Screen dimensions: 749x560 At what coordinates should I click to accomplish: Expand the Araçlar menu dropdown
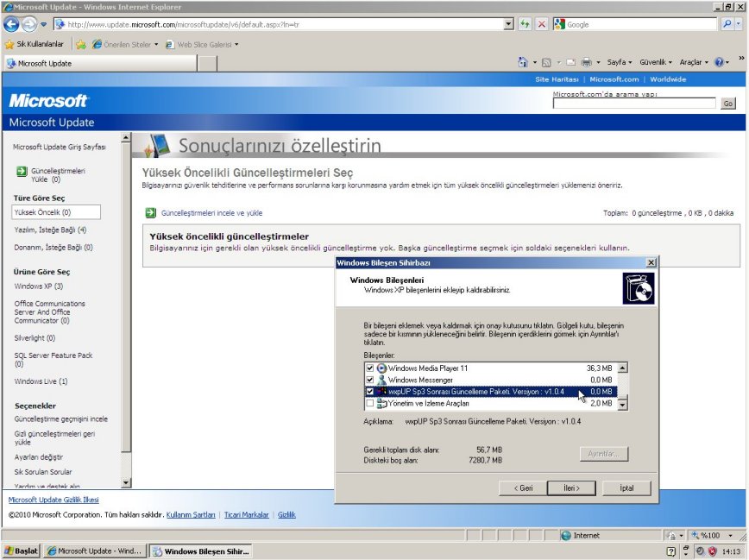[x=693, y=63]
